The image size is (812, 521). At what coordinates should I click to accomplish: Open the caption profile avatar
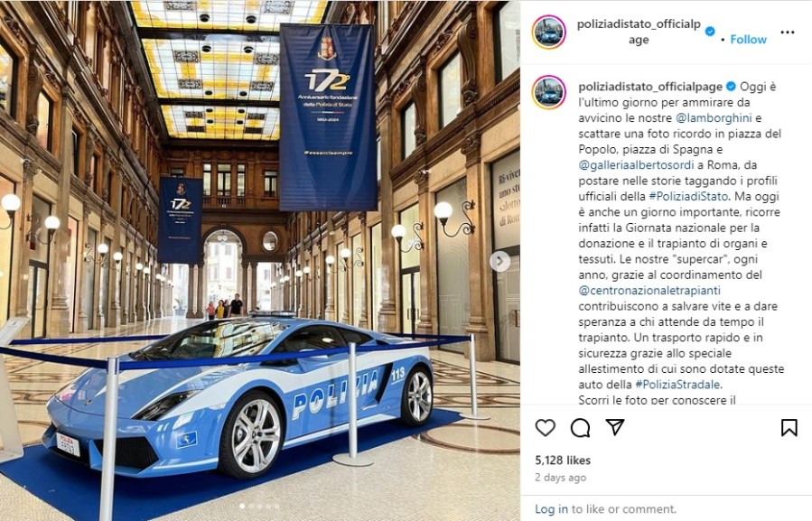point(549,92)
